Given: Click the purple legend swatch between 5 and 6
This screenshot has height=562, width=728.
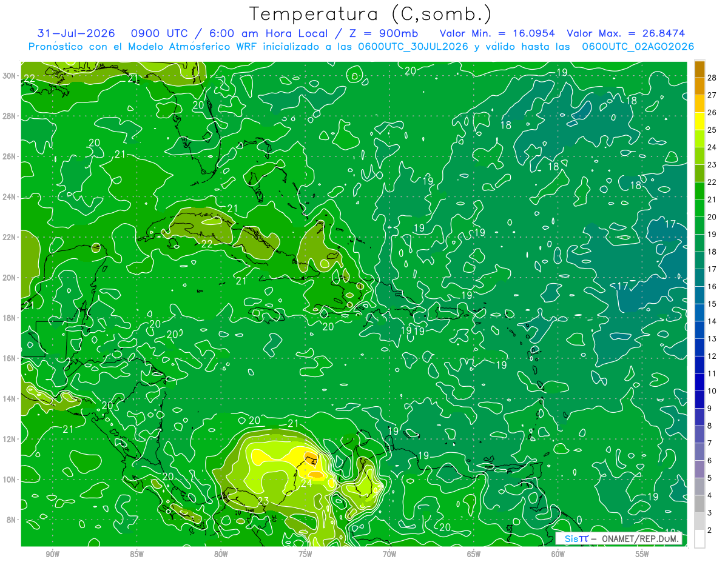Looking at the screenshot, I should point(699,469).
